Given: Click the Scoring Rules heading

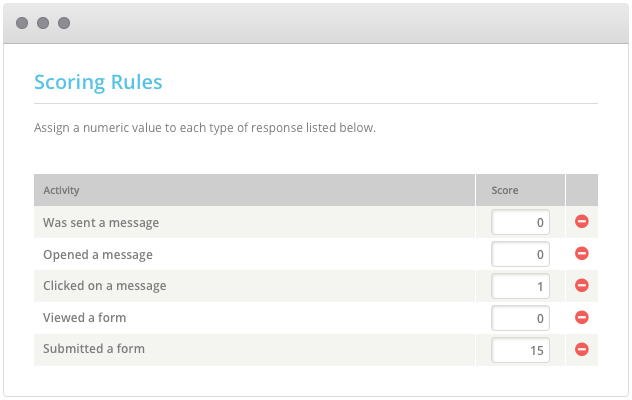Looking at the screenshot, I should [x=98, y=82].
